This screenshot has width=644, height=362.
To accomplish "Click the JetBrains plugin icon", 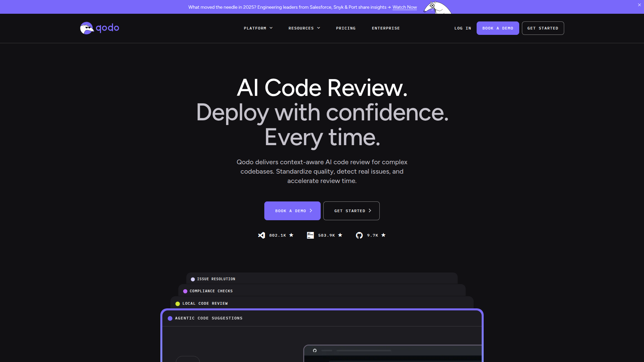I will [x=310, y=235].
